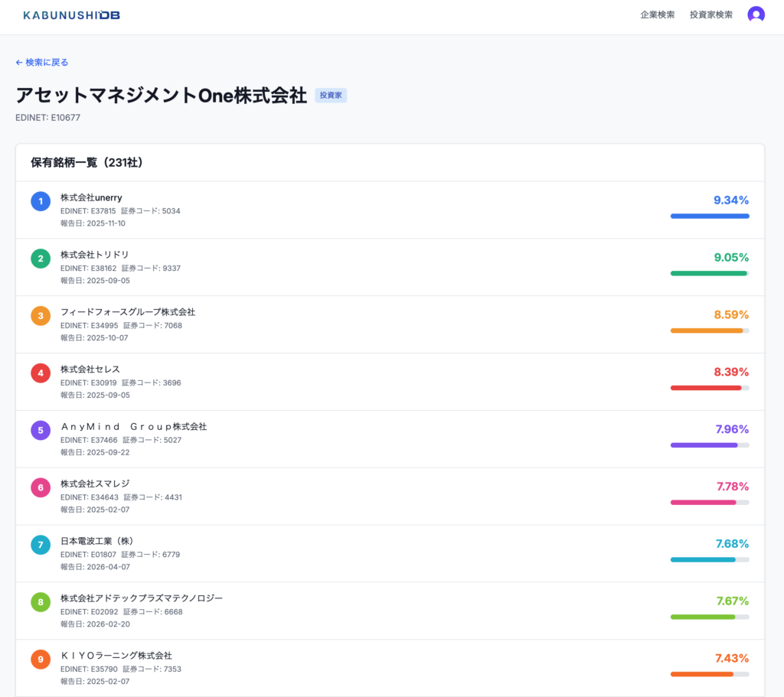The height and width of the screenshot is (697, 784).
Task: Open 企業検索 in the top navigation
Action: 657,15
